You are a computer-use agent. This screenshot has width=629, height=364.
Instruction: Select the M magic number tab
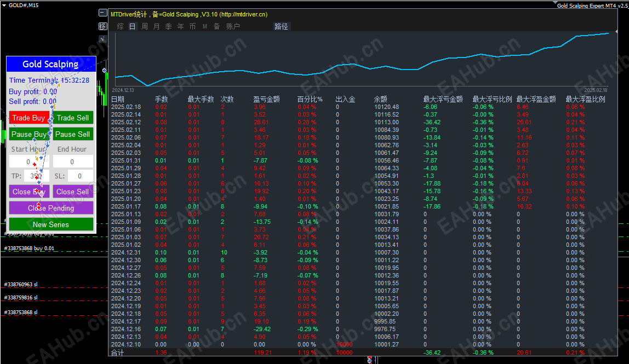(x=204, y=26)
